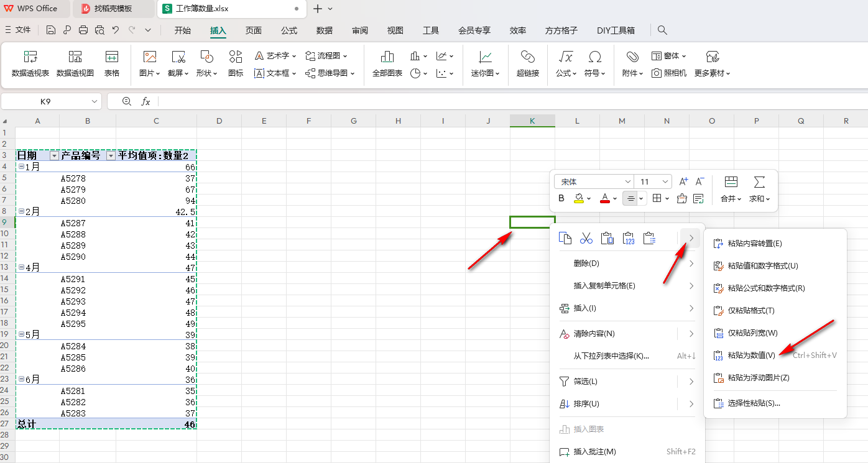The height and width of the screenshot is (463, 868).
Task: Click the paste-as-values 123 icon in context menu
Action: (x=629, y=238)
